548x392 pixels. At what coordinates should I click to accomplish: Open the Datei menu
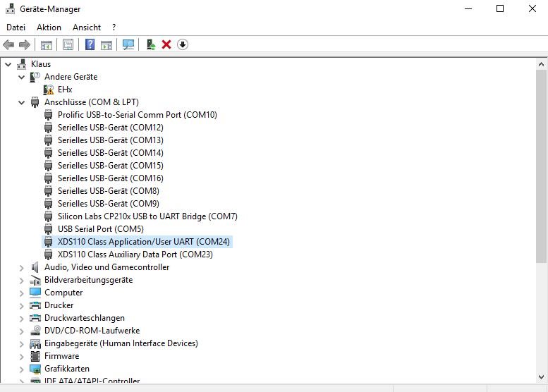coord(16,27)
